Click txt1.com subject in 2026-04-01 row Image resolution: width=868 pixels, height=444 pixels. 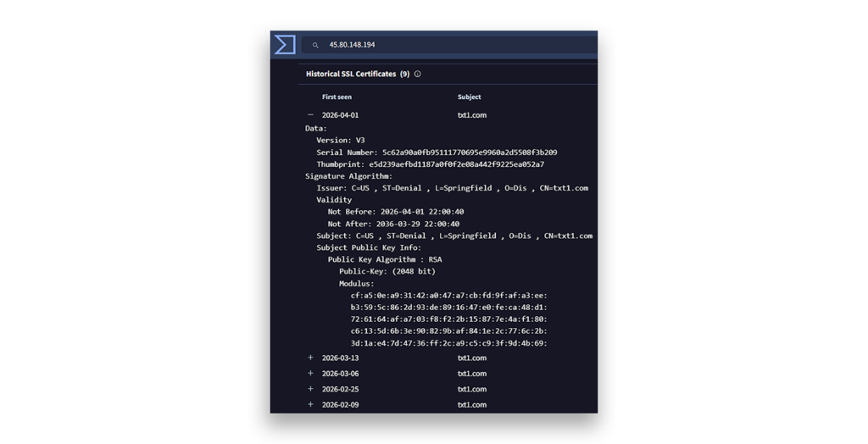pos(472,115)
